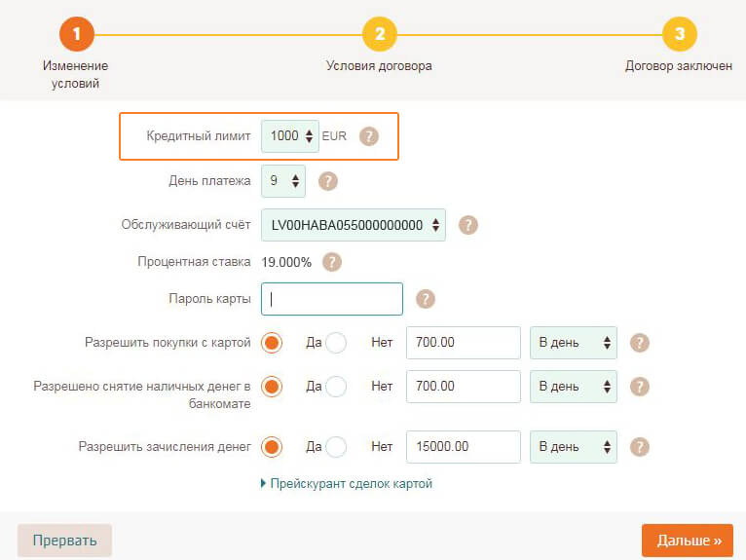Click the Процентная ставка label
The width and height of the screenshot is (746, 560).
(x=194, y=262)
